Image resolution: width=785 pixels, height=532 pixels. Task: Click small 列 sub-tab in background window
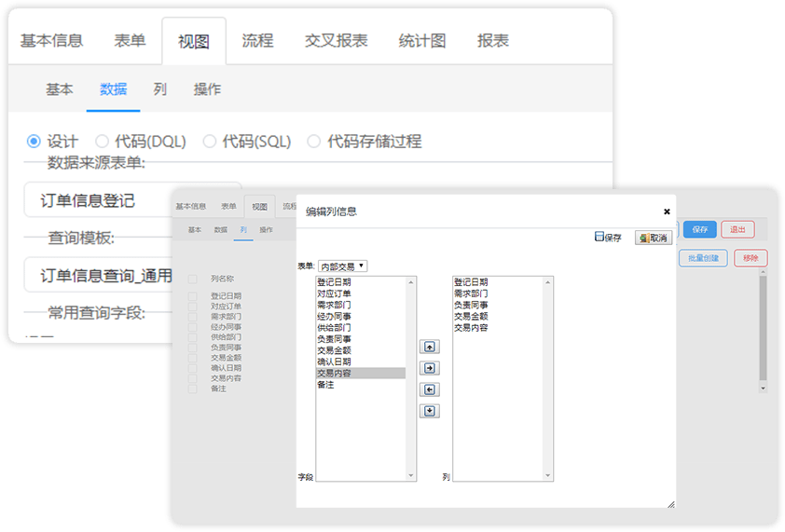click(x=243, y=230)
